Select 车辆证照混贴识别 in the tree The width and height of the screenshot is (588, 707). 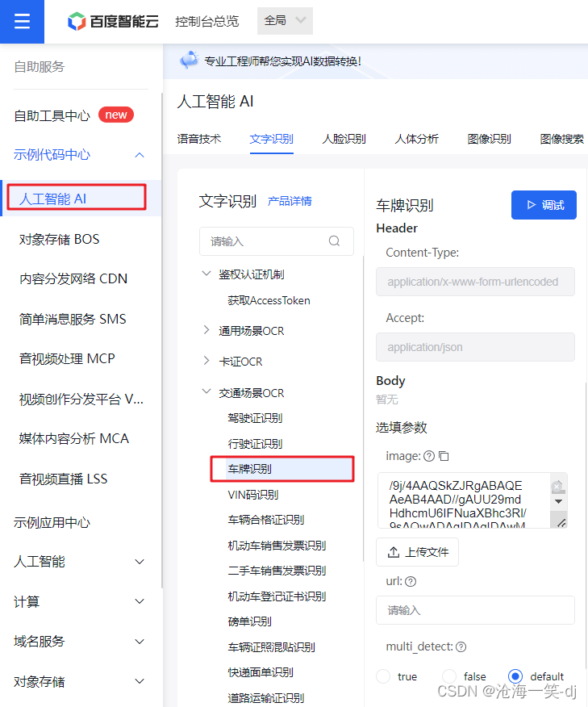point(271,647)
